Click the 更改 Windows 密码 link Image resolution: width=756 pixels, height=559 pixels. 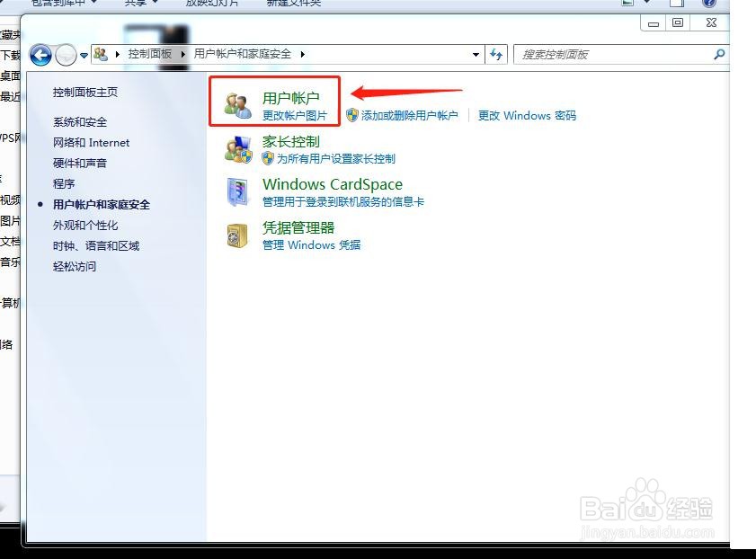tap(527, 115)
